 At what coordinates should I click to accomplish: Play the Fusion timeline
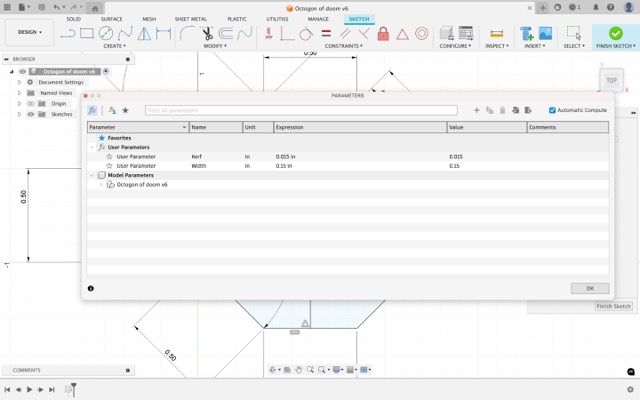(x=29, y=389)
